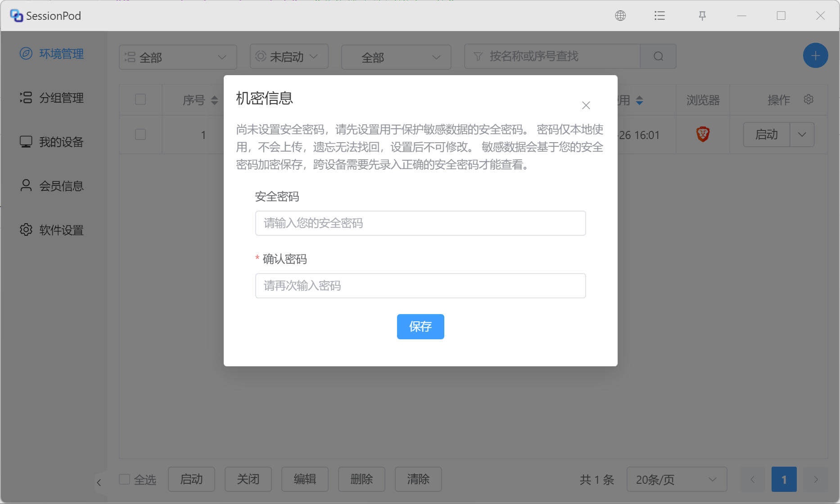This screenshot has height=504, width=840.
Task: Pin the window with the pushpin icon
Action: tap(702, 16)
